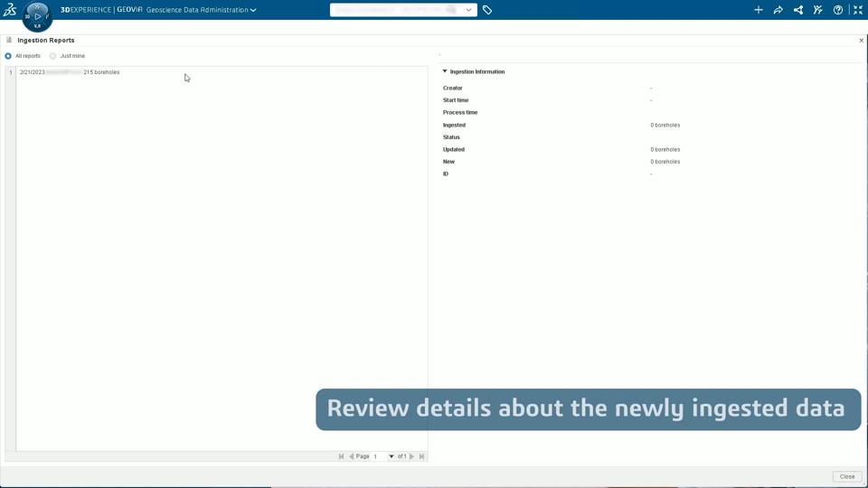Click the 3DS logo icon
The height and width of the screenshot is (488, 868).
pos(10,9)
